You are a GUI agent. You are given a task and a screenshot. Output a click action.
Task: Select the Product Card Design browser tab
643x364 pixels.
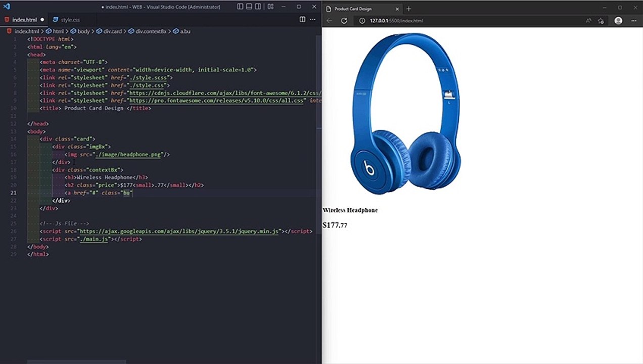(362, 9)
